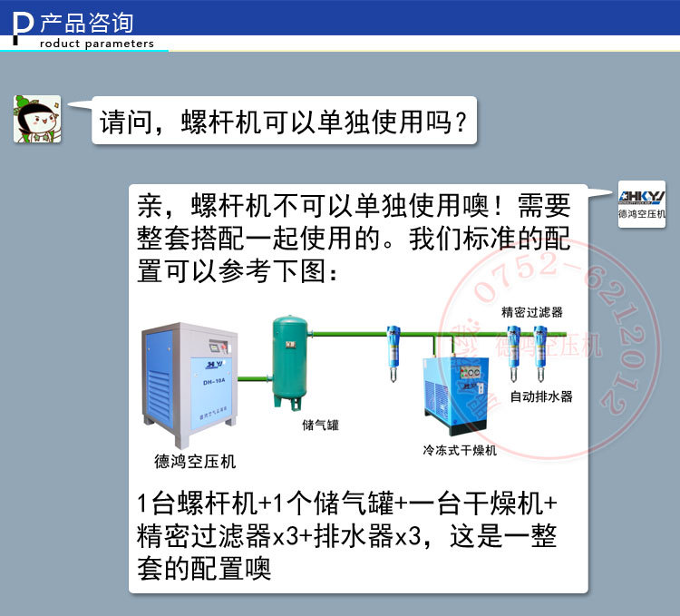Click the blue DH-10A screw compressor image
This screenshot has width=680, height=616.
[x=189, y=385]
